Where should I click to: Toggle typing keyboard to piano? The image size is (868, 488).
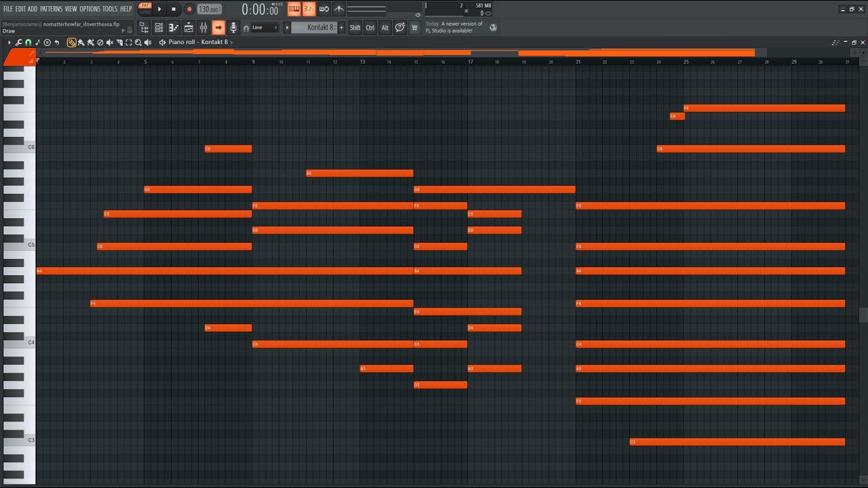pos(294,9)
